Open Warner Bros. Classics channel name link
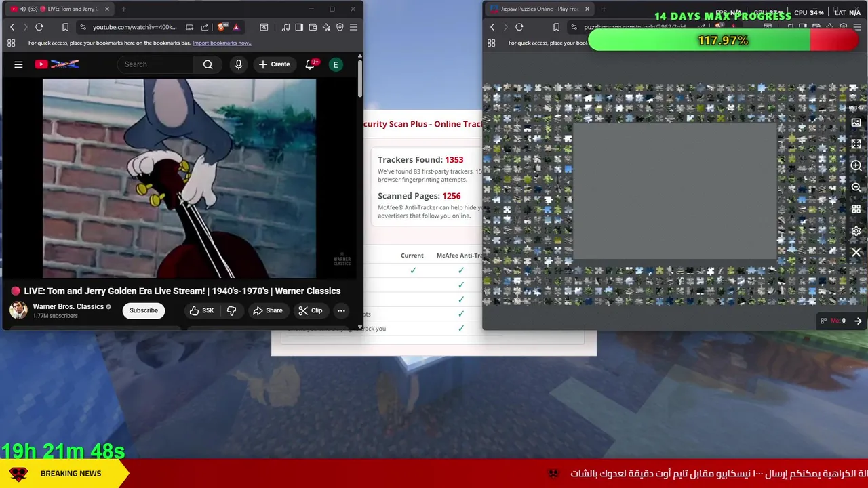 (x=68, y=306)
